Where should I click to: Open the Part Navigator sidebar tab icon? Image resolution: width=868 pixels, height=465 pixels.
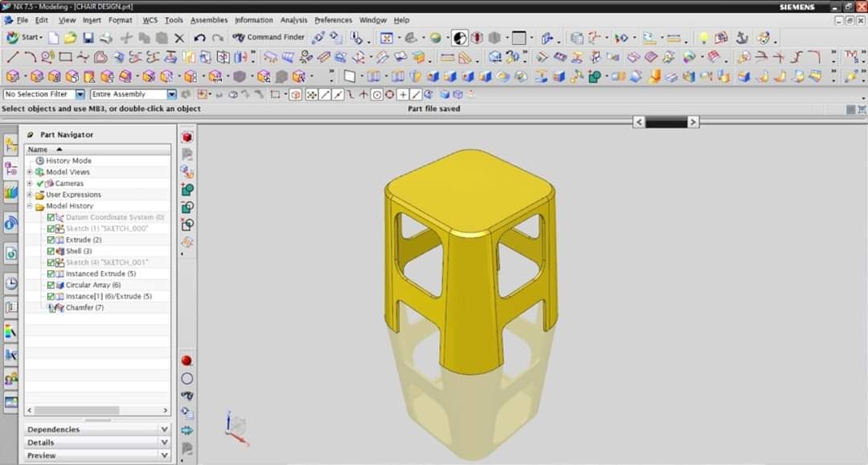(x=11, y=170)
